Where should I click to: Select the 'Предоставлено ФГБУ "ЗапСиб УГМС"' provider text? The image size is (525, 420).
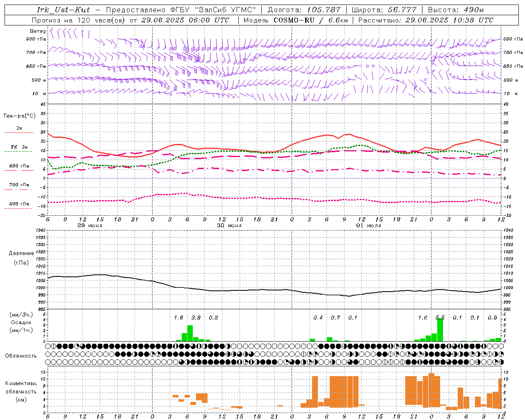180,10
